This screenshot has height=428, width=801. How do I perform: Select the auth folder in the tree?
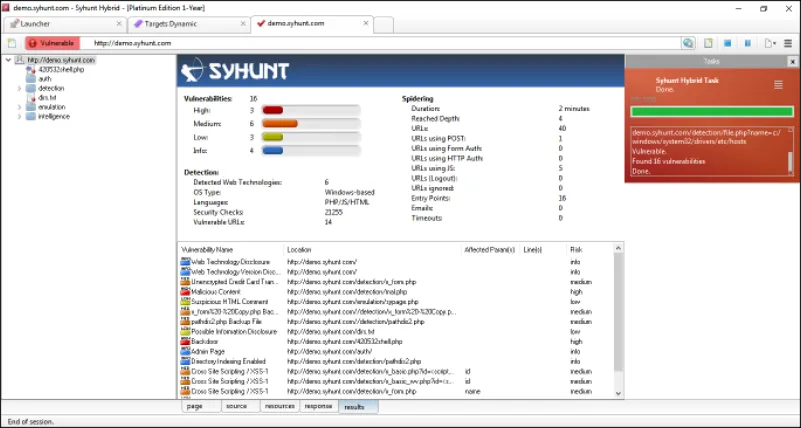[44, 79]
